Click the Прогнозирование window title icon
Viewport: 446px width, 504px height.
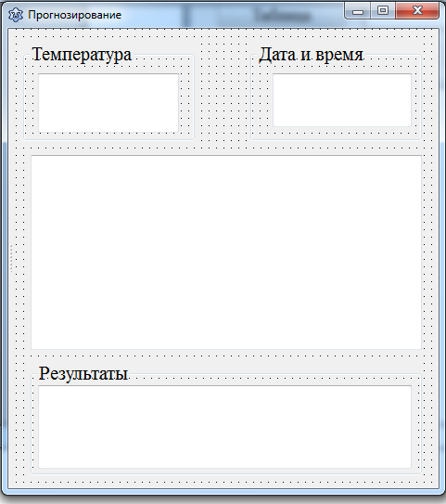16,15
